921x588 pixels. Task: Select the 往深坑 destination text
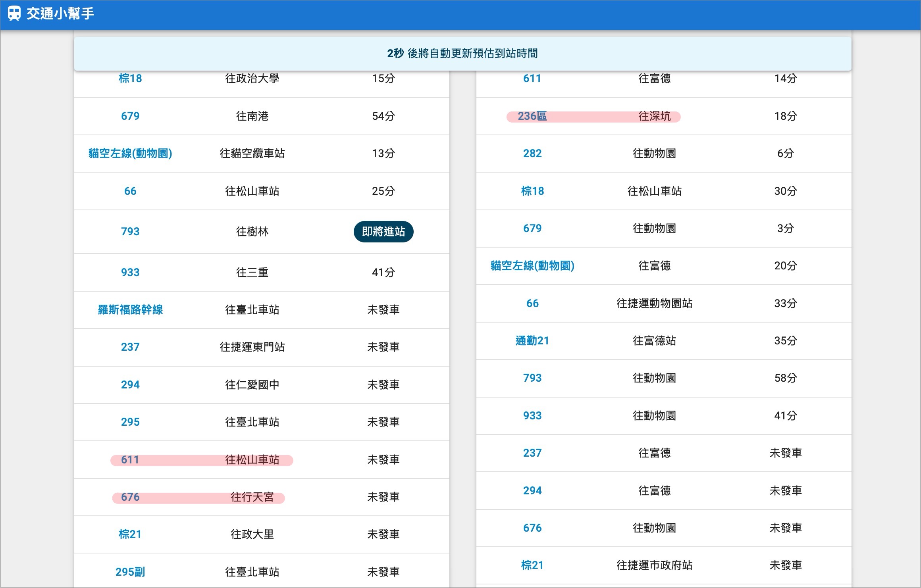(x=655, y=116)
